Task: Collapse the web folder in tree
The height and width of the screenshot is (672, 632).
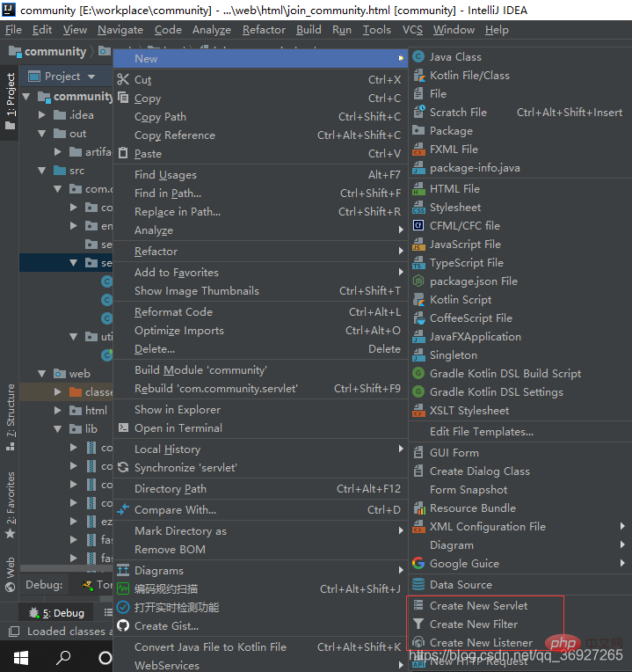Action: click(42, 373)
